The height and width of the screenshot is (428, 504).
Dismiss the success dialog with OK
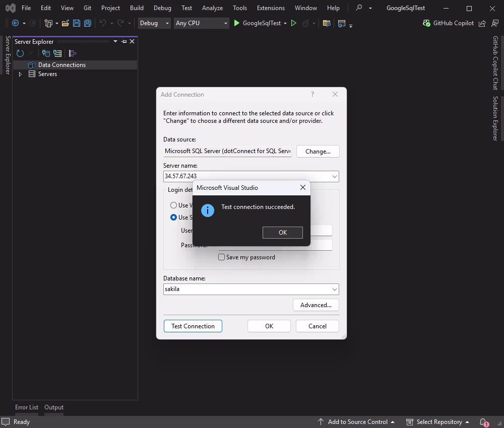coord(282,232)
